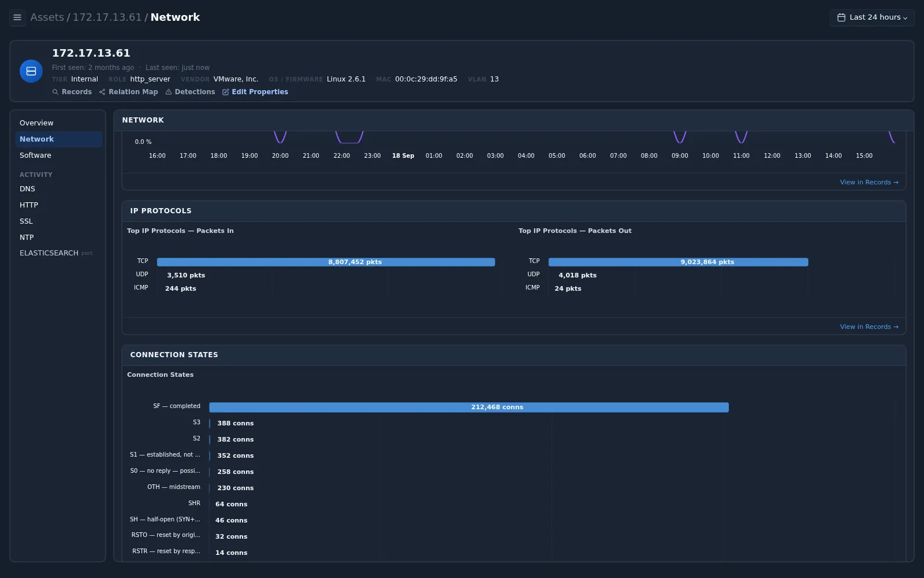
Task: Go to Assets breadcrumb
Action: [x=47, y=17]
